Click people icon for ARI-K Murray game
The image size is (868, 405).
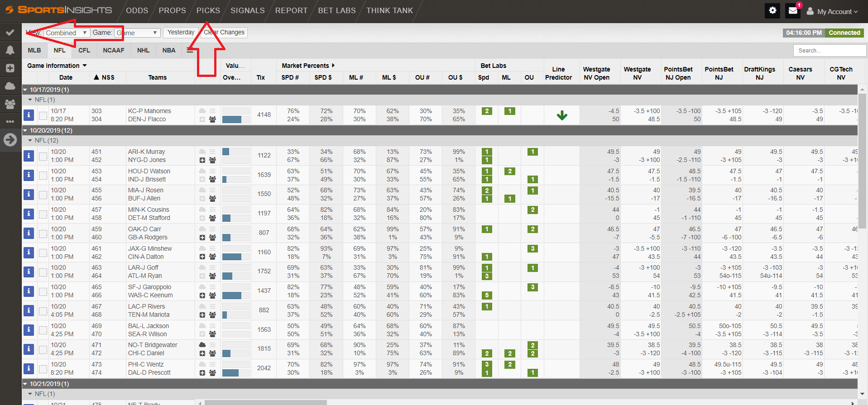(x=212, y=160)
